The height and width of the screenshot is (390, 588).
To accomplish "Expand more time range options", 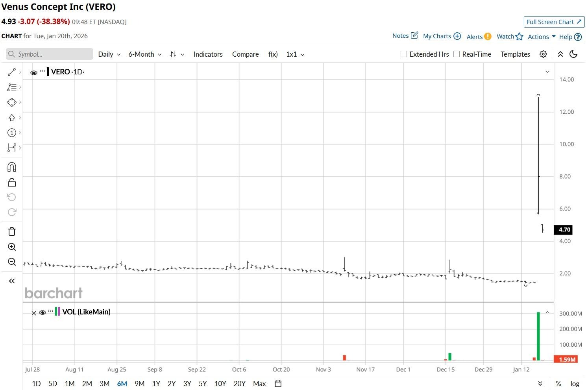I will coord(540,384).
